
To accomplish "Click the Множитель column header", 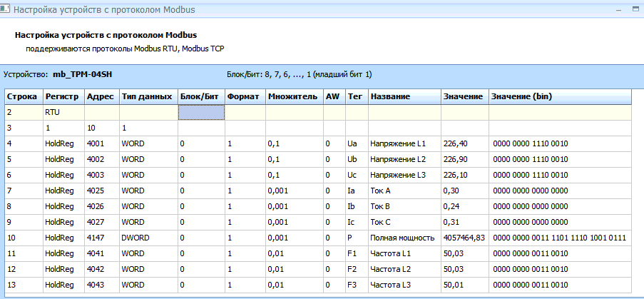I will point(293,96).
